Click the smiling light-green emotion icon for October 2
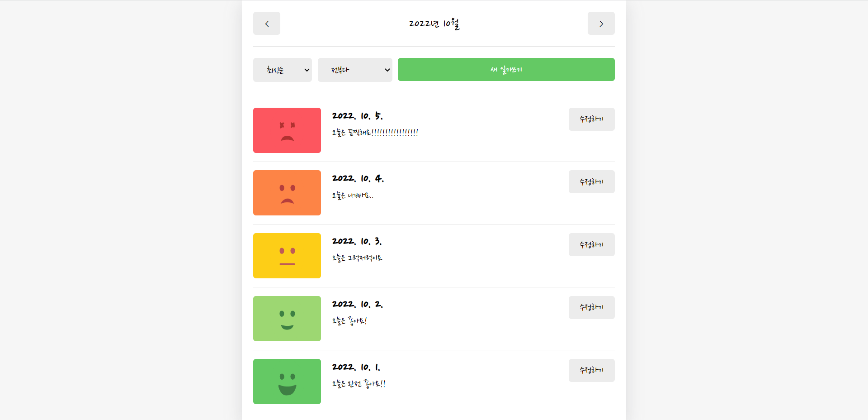The height and width of the screenshot is (420, 868). click(287, 318)
